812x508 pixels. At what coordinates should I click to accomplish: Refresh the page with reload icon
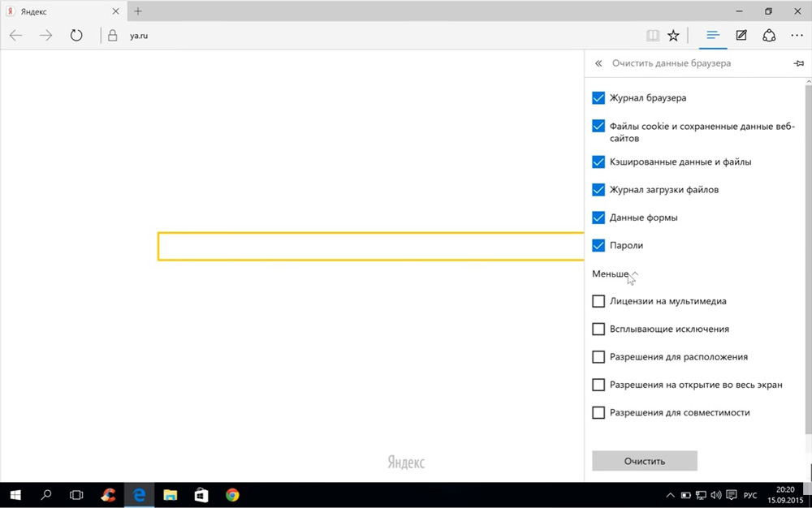(x=76, y=36)
